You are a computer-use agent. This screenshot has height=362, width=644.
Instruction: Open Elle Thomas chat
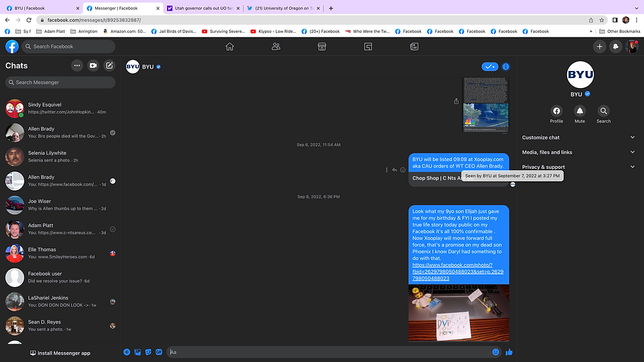[60, 253]
